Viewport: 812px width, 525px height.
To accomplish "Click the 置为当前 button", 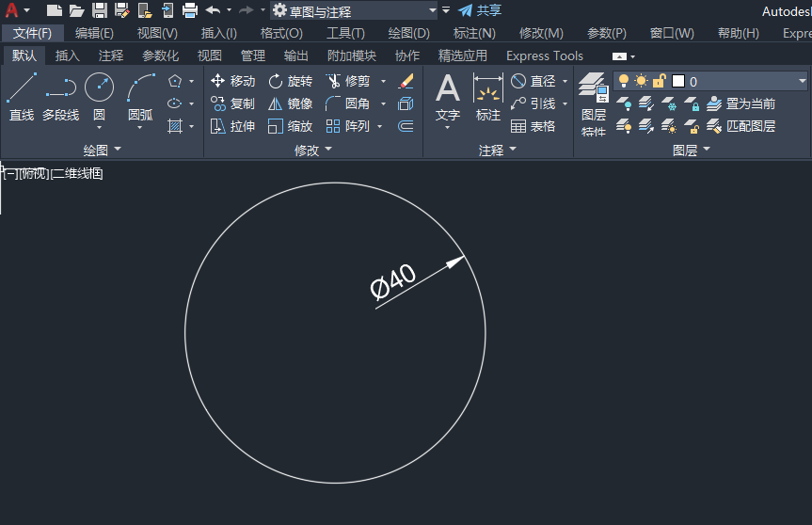I will click(x=740, y=104).
